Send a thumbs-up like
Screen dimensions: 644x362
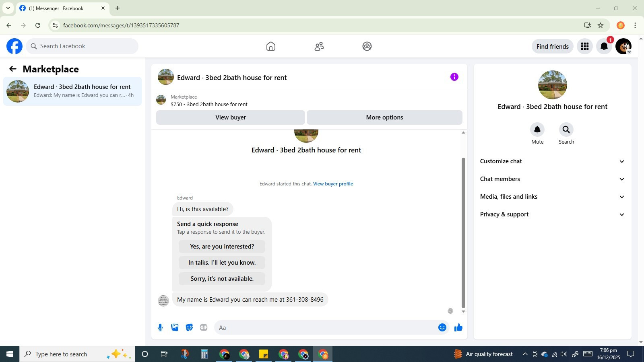[x=458, y=327]
